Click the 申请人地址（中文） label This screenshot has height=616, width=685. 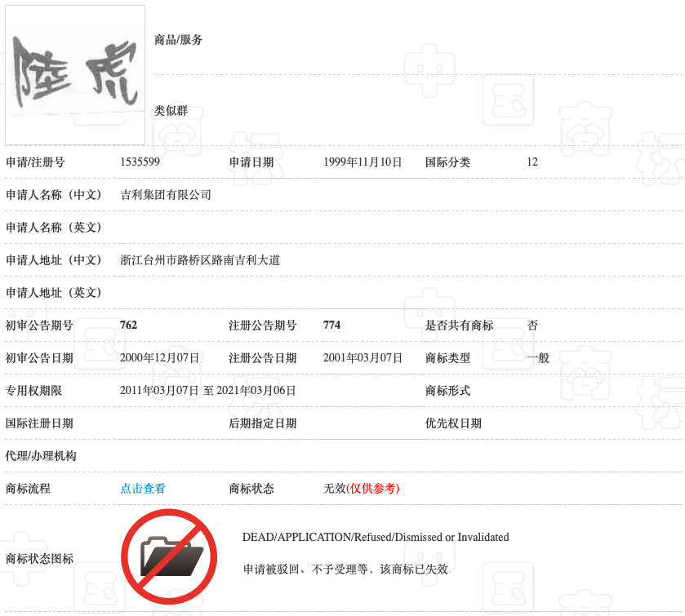point(54,260)
